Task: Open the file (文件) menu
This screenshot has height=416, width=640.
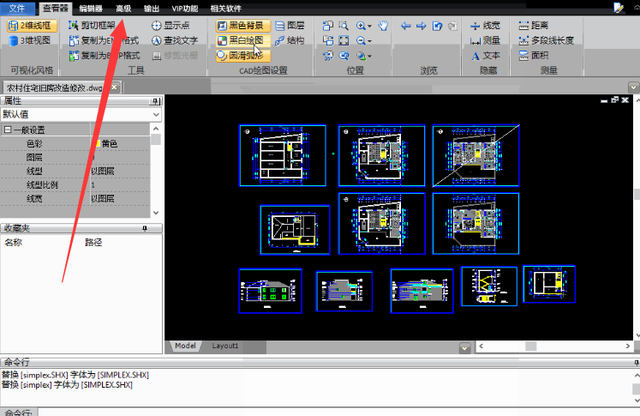Action: click(18, 7)
